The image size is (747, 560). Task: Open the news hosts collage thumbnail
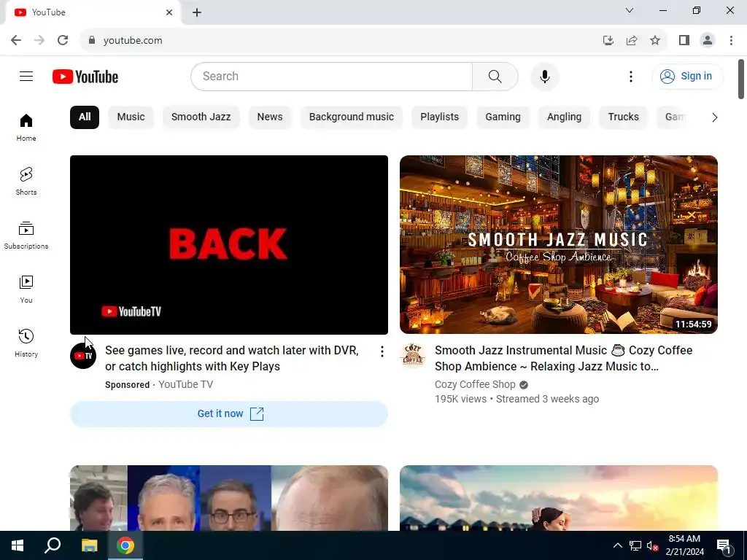228,498
